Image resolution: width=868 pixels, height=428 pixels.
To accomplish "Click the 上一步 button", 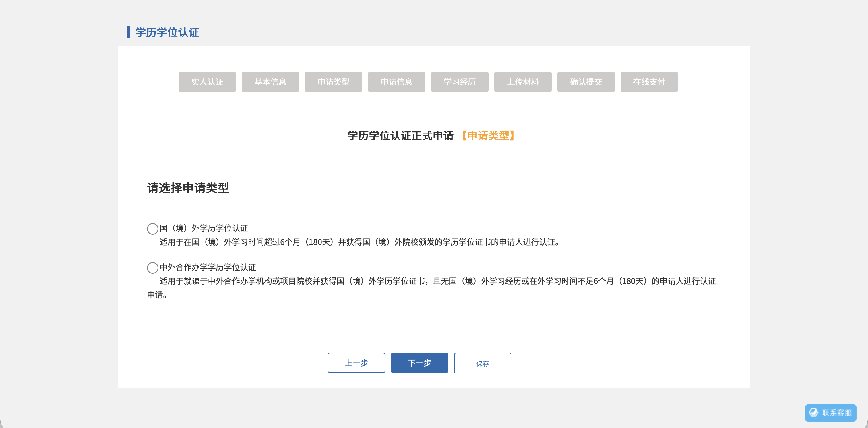I will coord(356,363).
